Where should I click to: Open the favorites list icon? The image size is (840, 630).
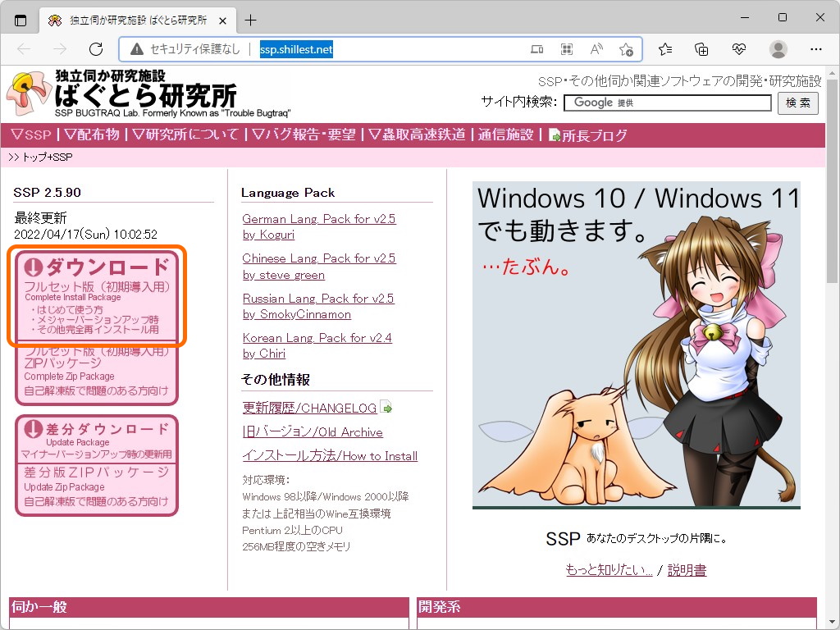(x=665, y=49)
